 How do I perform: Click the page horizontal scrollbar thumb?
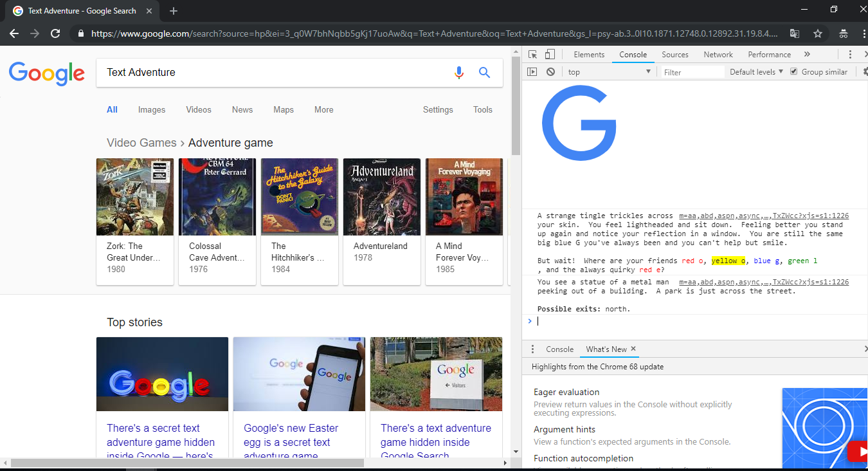click(x=187, y=463)
